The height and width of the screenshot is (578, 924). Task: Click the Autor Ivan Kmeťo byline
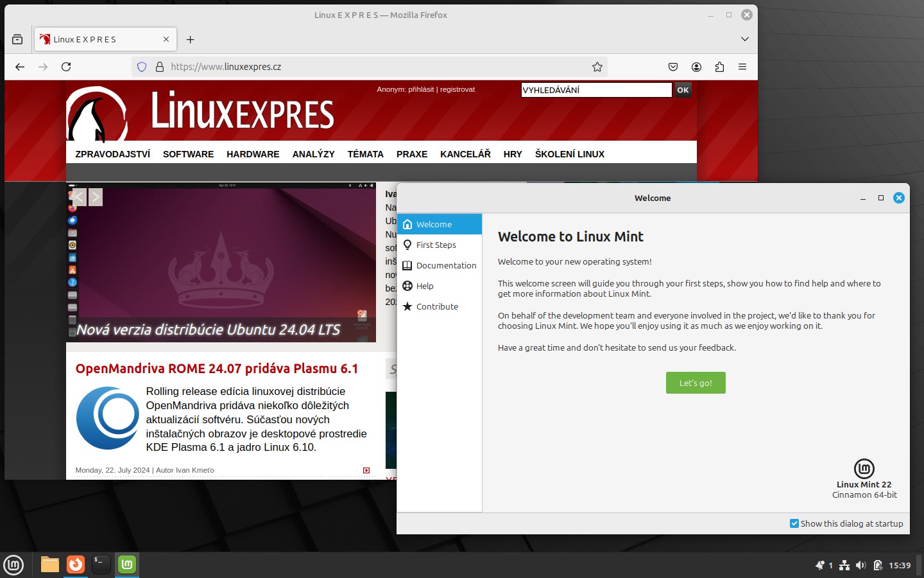(185, 470)
